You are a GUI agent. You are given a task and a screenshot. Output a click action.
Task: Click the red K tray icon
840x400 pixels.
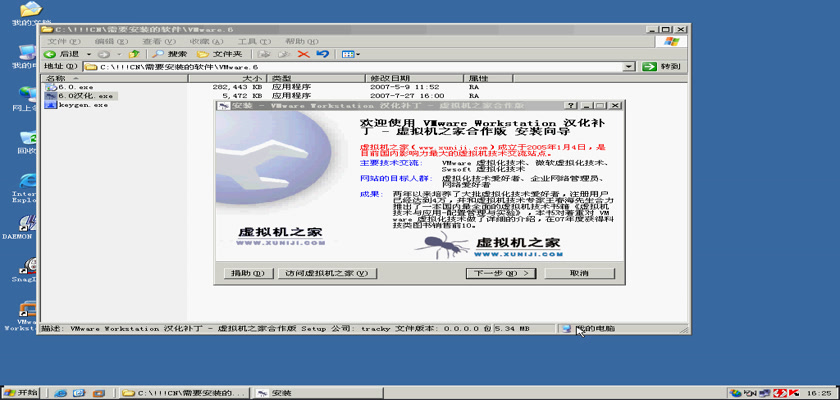coord(793,393)
